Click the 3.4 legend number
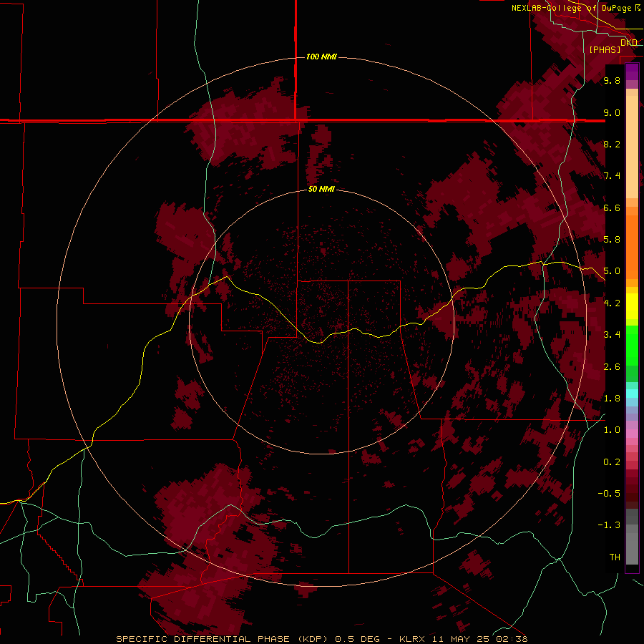 (x=612, y=335)
